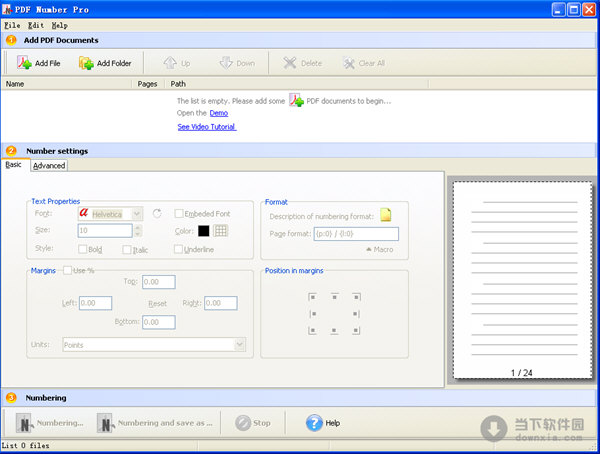Click the Right margin input field

tap(221, 303)
